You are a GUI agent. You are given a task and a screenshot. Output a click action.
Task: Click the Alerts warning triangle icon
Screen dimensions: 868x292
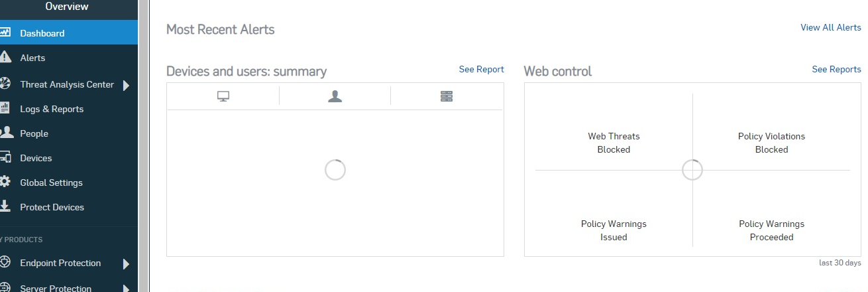click(5, 57)
